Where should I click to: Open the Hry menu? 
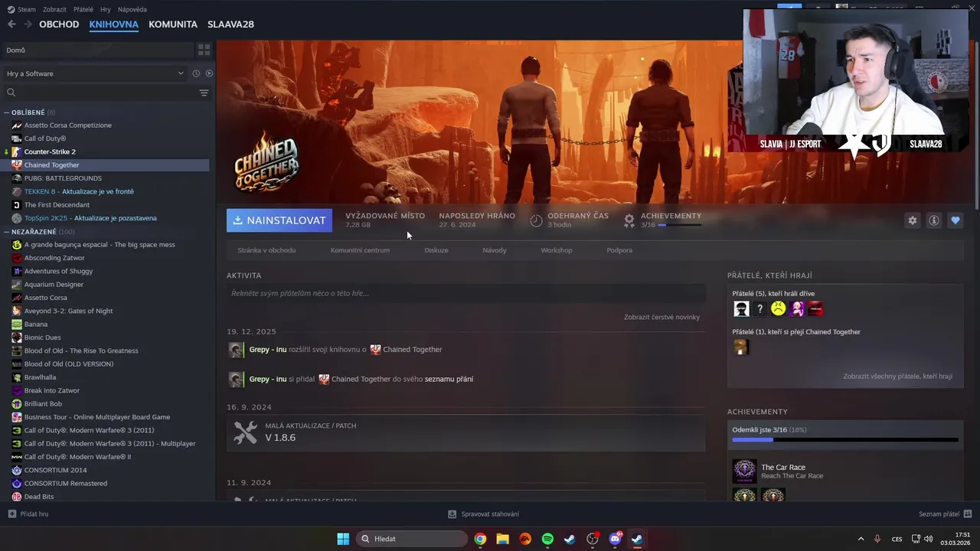pos(106,9)
